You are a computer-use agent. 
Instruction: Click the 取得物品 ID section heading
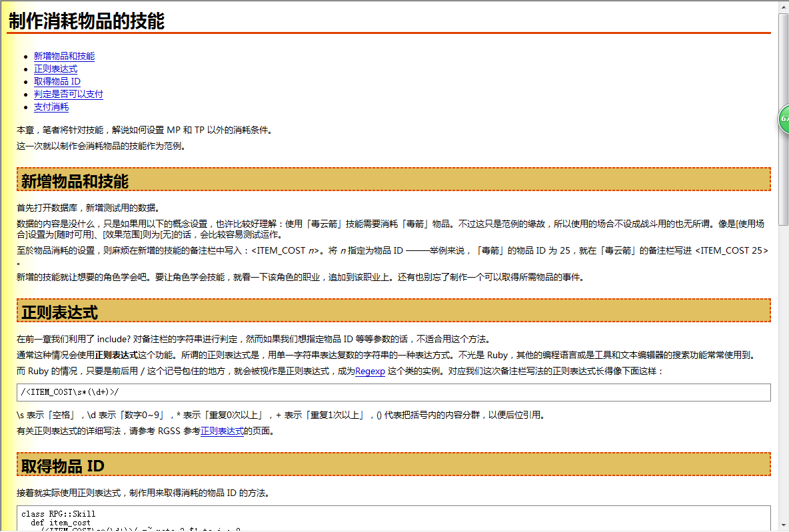[x=393, y=464]
